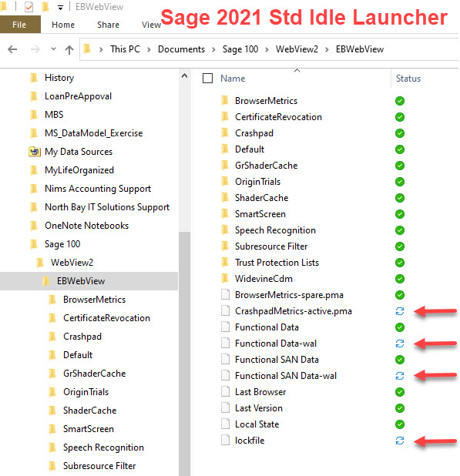Select the Speech Recognition folder in file list
Viewport: 460px width, 476px height.
tap(275, 230)
